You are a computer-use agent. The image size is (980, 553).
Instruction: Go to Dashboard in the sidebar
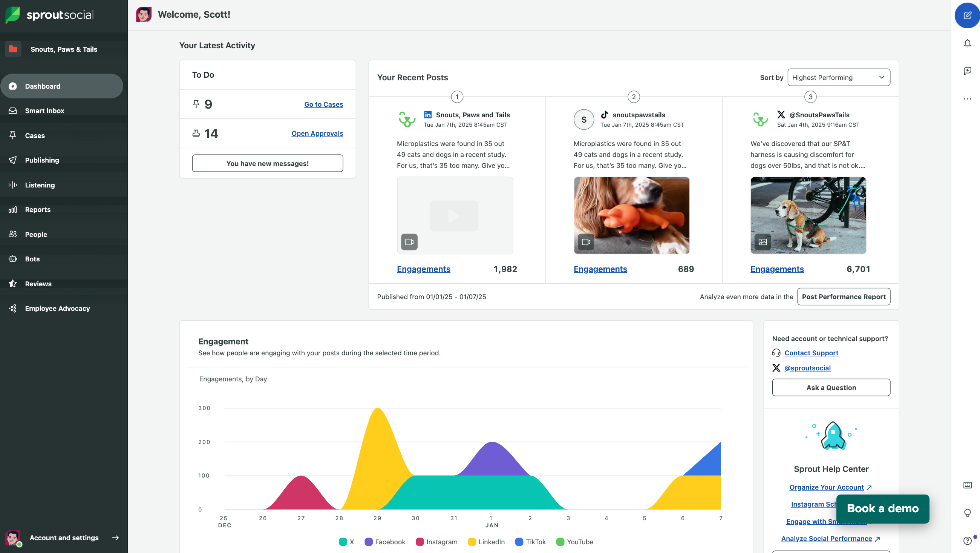pos(62,86)
